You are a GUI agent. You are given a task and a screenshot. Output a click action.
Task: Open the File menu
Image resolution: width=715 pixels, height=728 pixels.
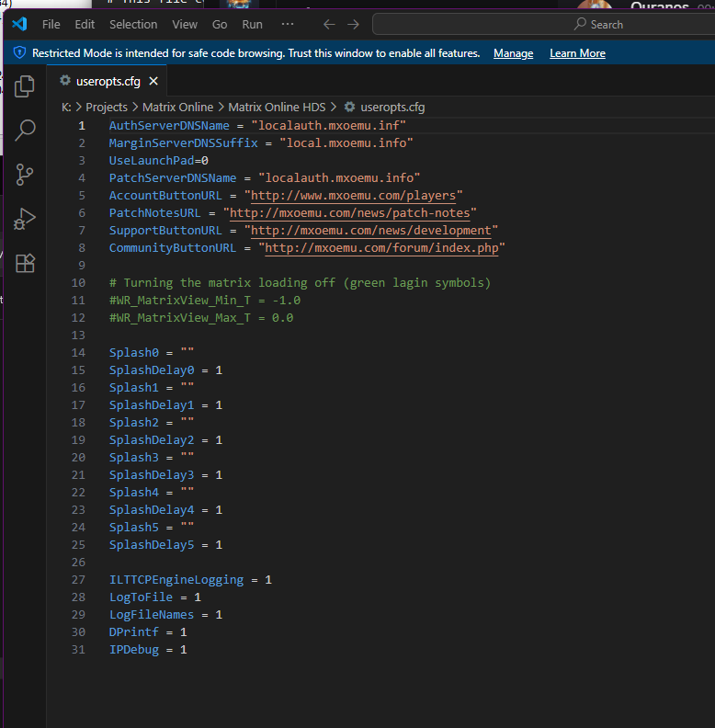[x=51, y=25]
